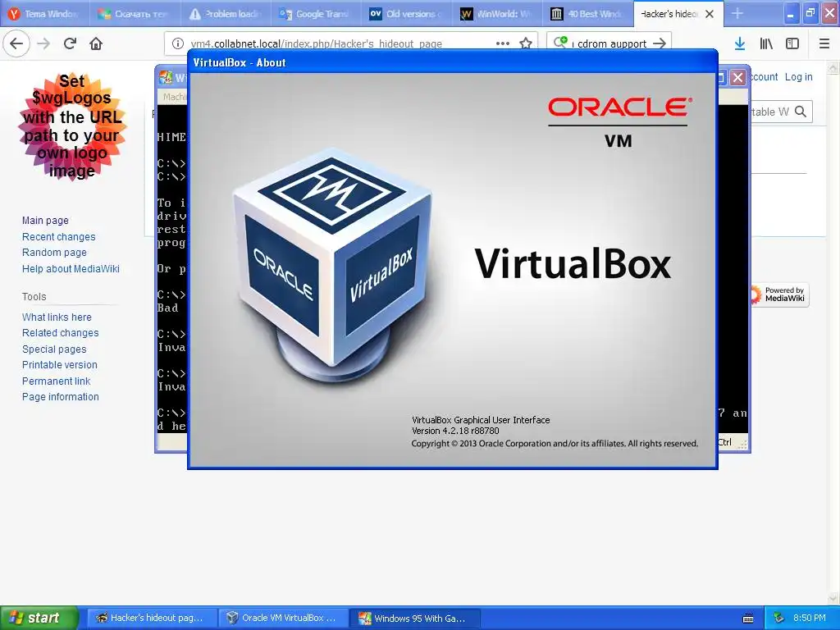Open What links here
The width and height of the screenshot is (840, 630).
tap(57, 317)
